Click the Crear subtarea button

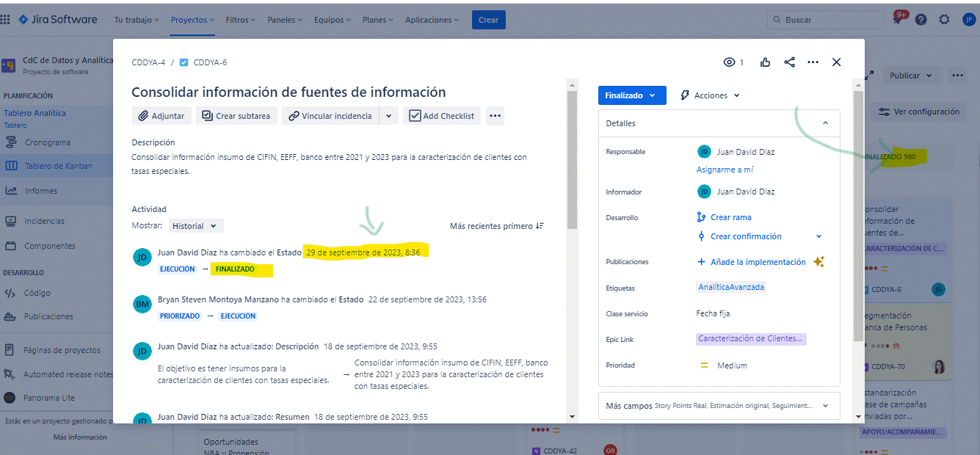point(236,116)
